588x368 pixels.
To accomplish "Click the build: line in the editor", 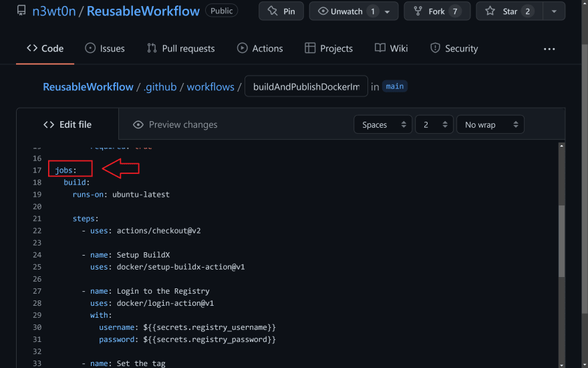I will (77, 183).
